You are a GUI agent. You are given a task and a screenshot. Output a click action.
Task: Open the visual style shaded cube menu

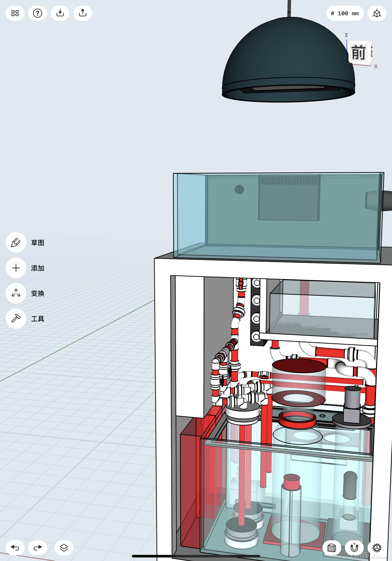(x=331, y=548)
